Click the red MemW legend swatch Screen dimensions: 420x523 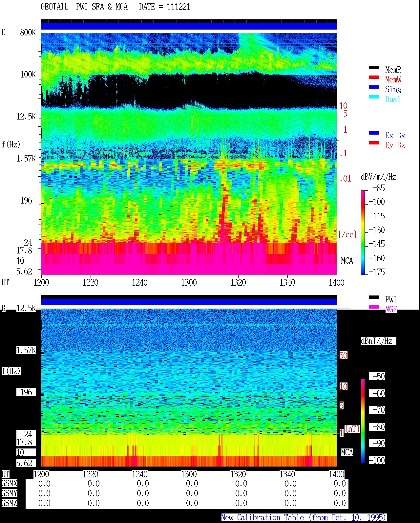click(374, 77)
